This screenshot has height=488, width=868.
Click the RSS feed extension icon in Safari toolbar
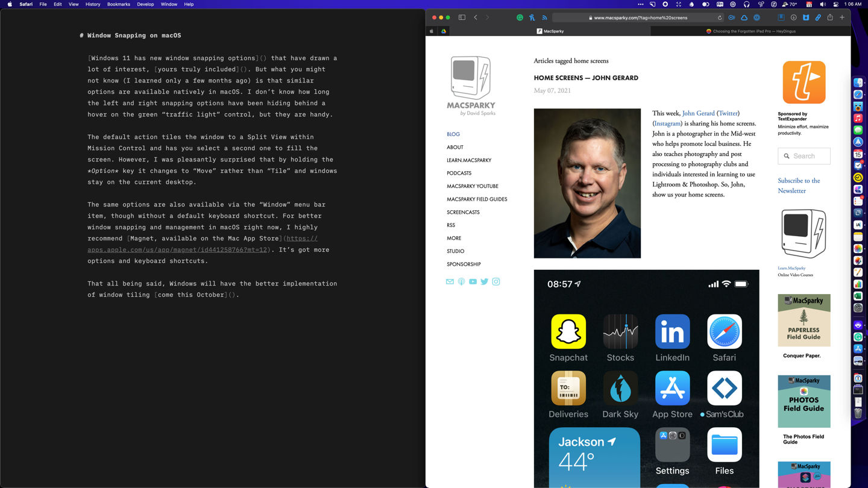click(544, 17)
